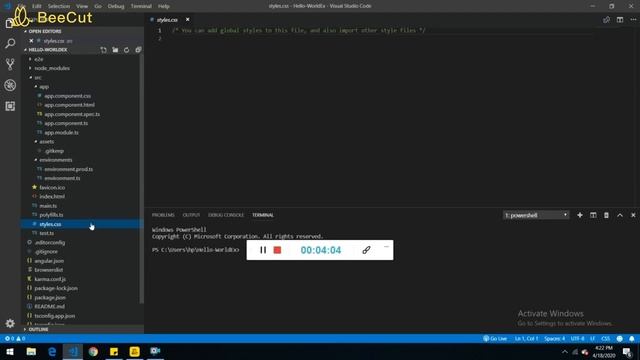Image resolution: width=640 pixels, height=360 pixels.
Task: Open the Go menu
Action: pyautogui.click(x=98, y=6)
